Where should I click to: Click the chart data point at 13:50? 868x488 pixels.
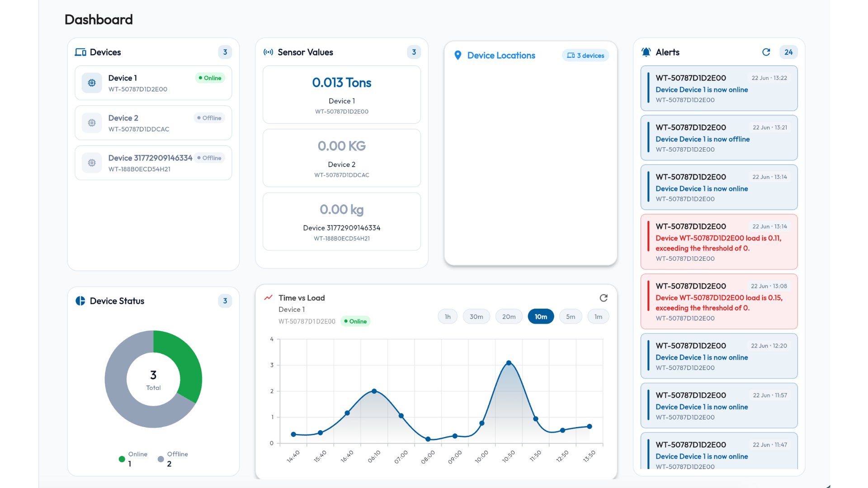coord(590,427)
